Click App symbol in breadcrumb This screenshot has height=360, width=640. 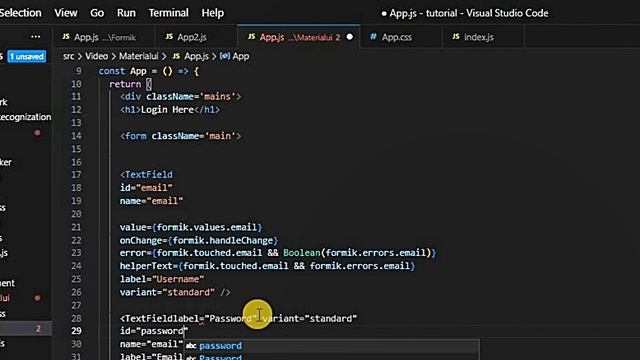point(241,56)
